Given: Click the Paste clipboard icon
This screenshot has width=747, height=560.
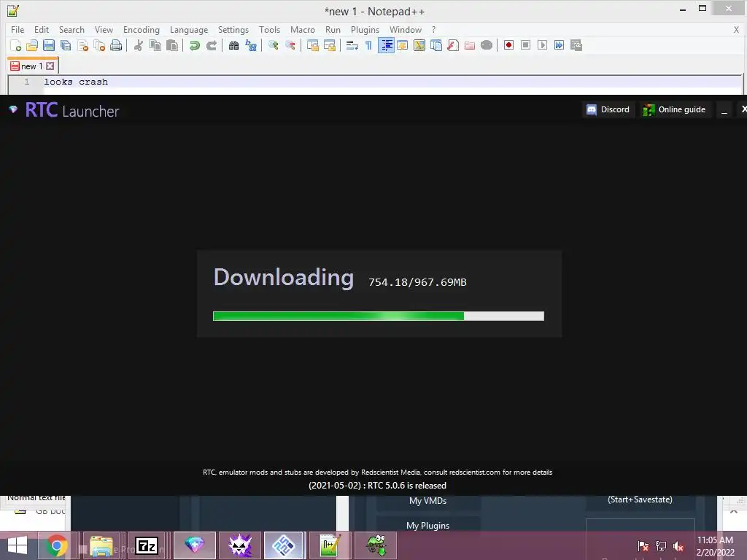Looking at the screenshot, I should [x=172, y=45].
